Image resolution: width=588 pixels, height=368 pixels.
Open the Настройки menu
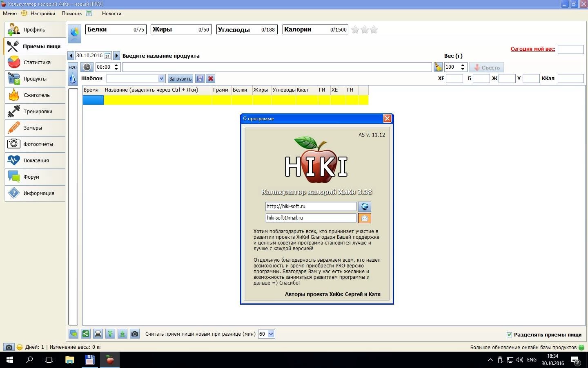(43, 13)
